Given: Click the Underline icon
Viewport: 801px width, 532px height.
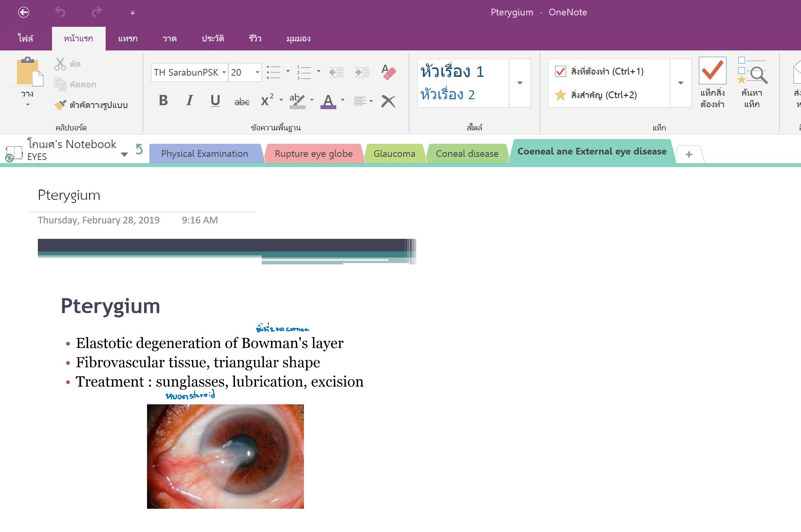Looking at the screenshot, I should 215,100.
